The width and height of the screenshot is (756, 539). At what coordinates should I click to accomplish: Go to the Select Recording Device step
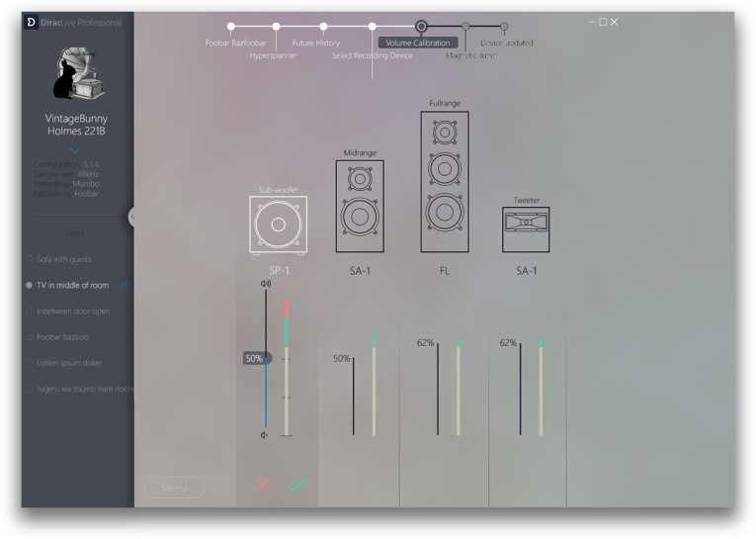point(372,55)
